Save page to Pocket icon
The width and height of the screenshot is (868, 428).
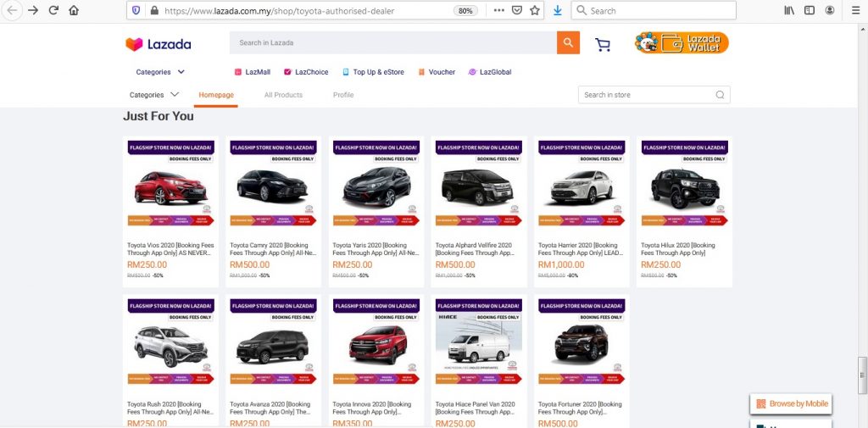click(516, 10)
